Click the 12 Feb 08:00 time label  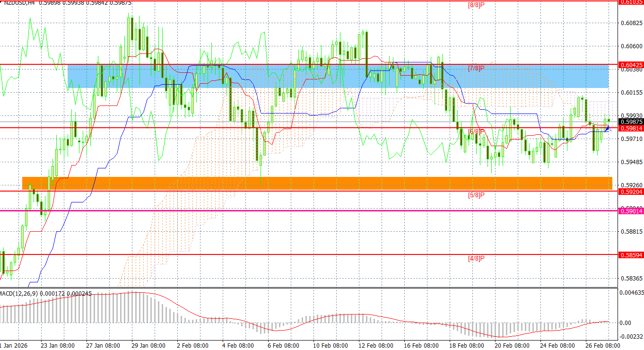click(375, 346)
